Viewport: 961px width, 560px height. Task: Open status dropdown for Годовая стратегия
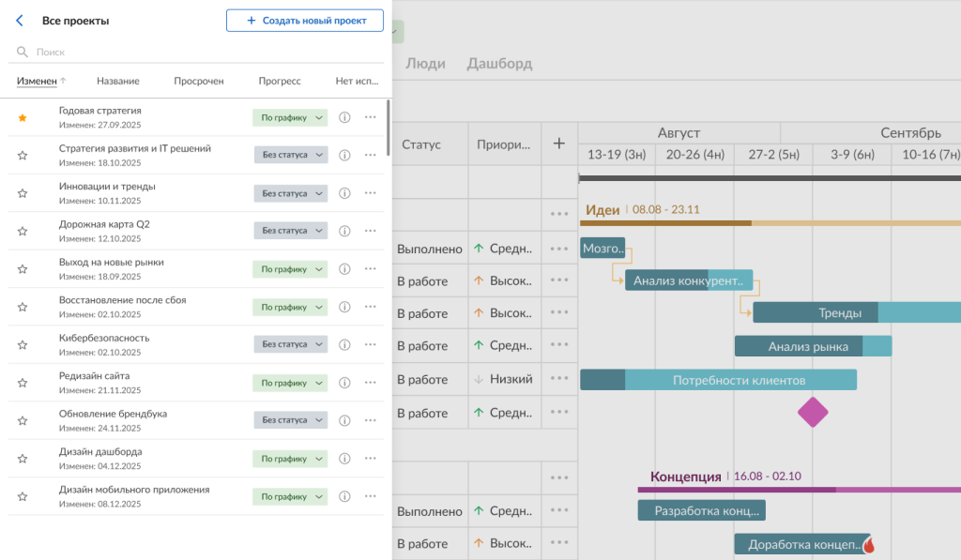(290, 117)
